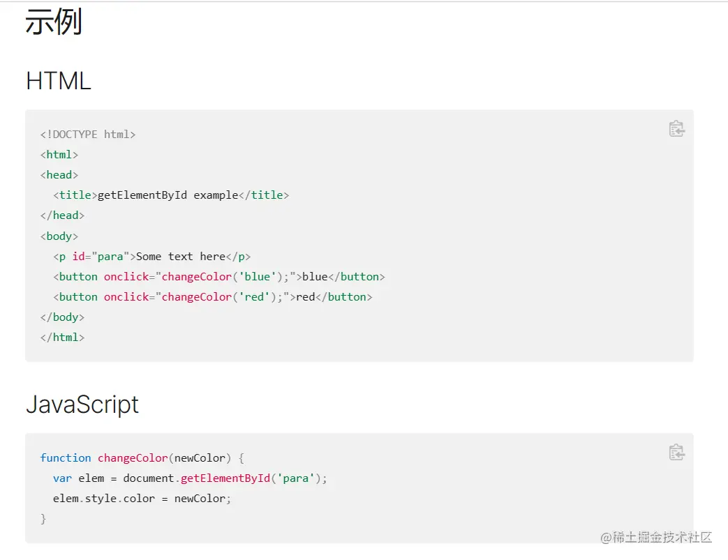
Task: Click the blue button code line
Action: coord(218,277)
